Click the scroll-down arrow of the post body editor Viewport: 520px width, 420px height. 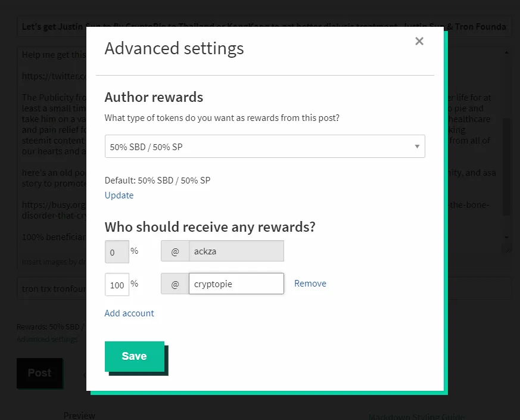click(x=506, y=237)
